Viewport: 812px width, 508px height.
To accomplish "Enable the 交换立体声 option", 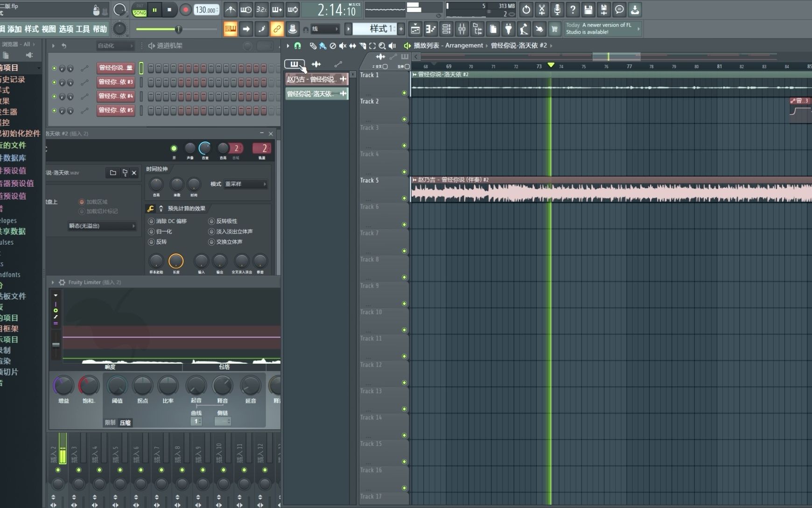I will coord(211,242).
